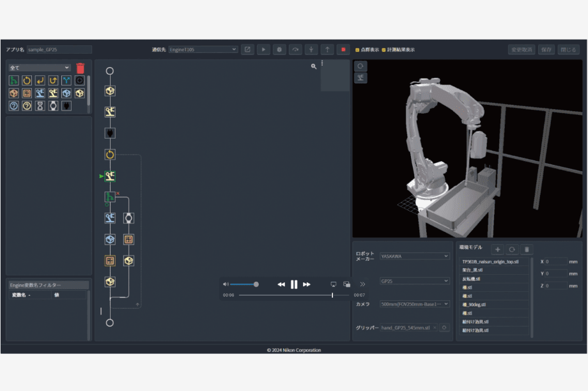Select the blue fork icon in the palette

(66, 80)
